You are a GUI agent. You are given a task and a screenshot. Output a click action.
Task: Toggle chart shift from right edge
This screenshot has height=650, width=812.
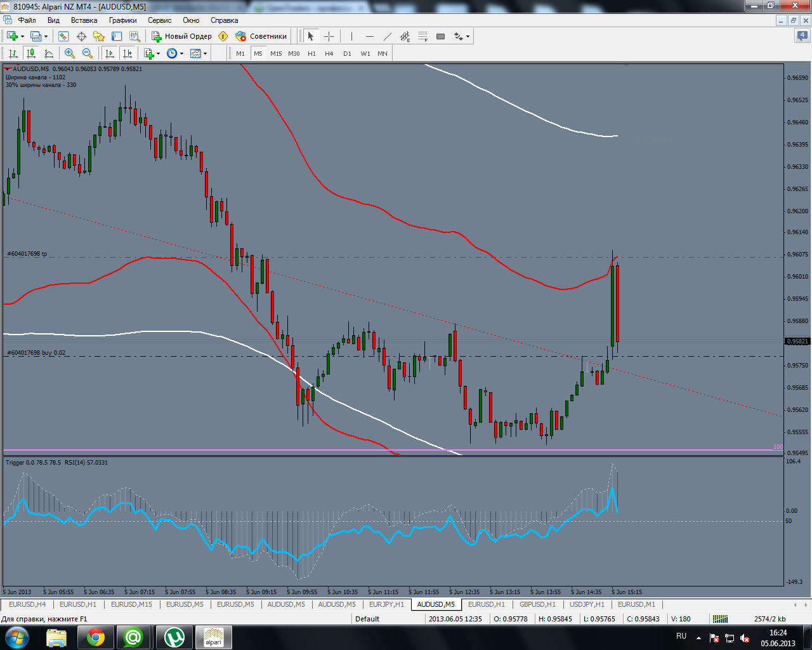pos(128,54)
